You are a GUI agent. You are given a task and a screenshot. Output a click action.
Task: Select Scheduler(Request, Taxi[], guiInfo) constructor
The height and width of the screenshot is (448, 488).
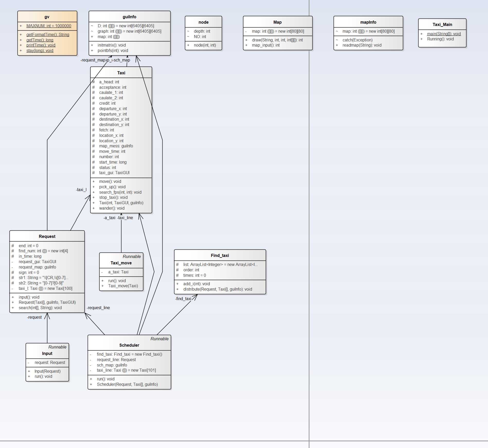pyautogui.click(x=127, y=384)
